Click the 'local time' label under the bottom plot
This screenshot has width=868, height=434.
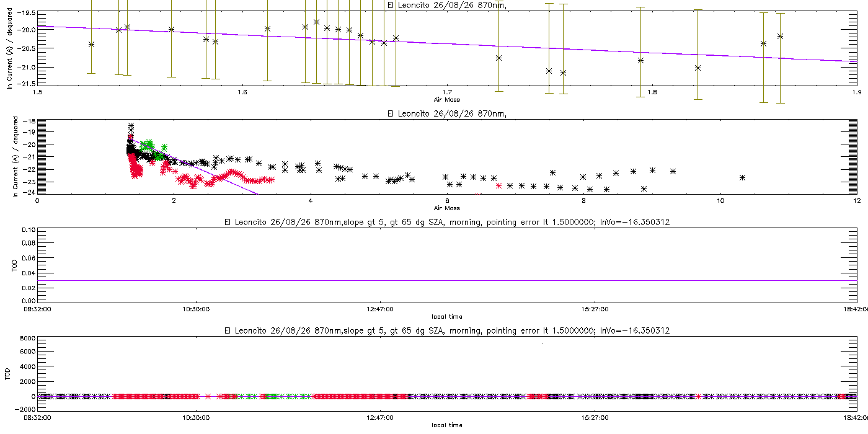pos(446,425)
